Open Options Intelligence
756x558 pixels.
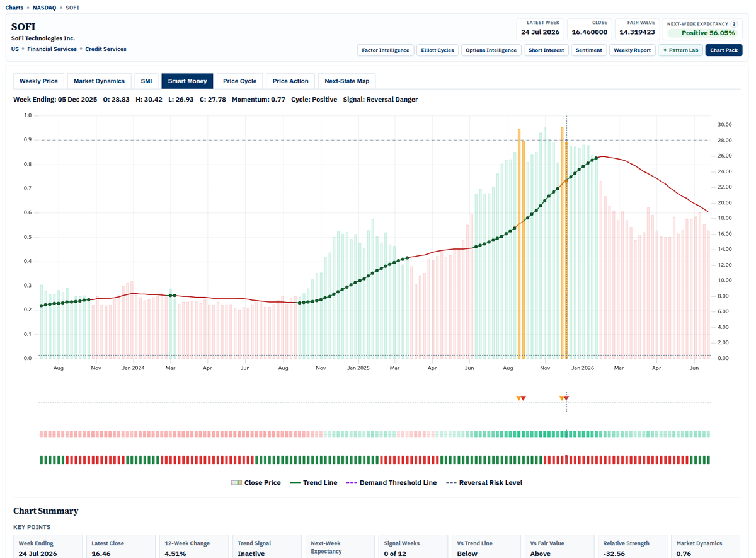pos(491,50)
